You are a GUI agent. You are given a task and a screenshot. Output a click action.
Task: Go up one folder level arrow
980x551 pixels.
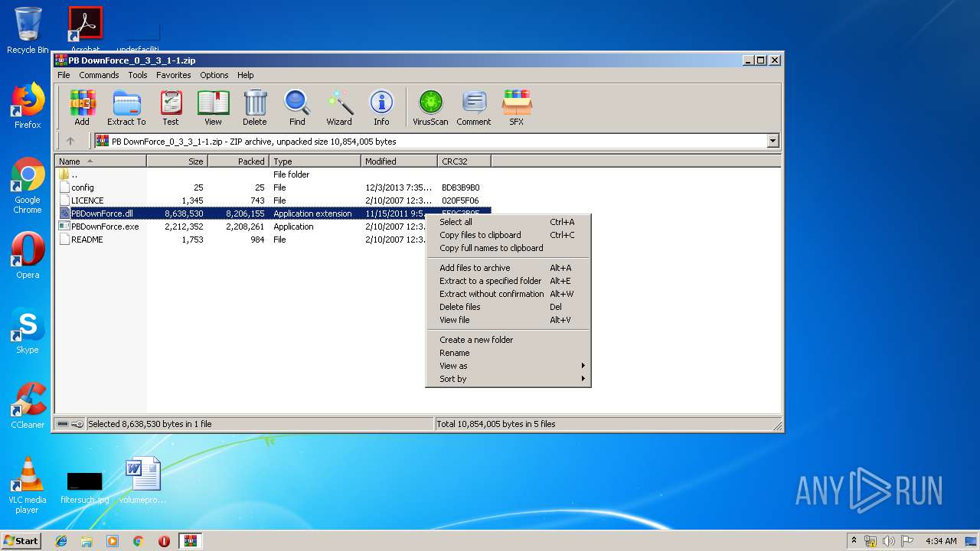70,141
